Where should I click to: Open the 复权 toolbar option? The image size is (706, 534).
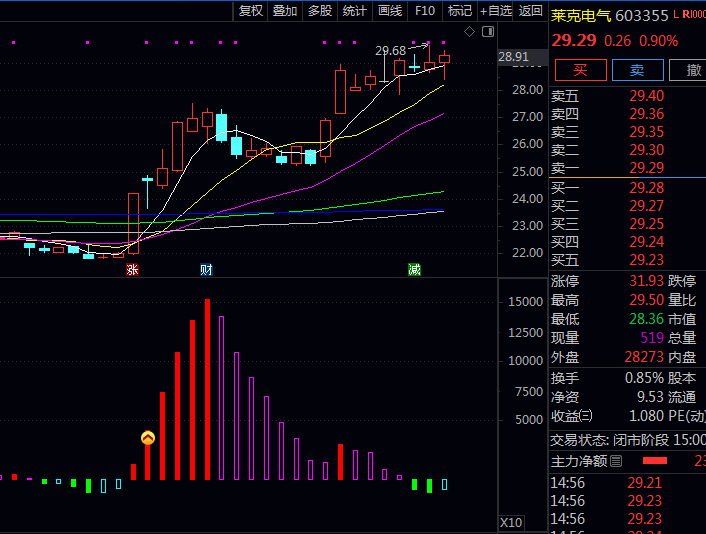click(251, 11)
